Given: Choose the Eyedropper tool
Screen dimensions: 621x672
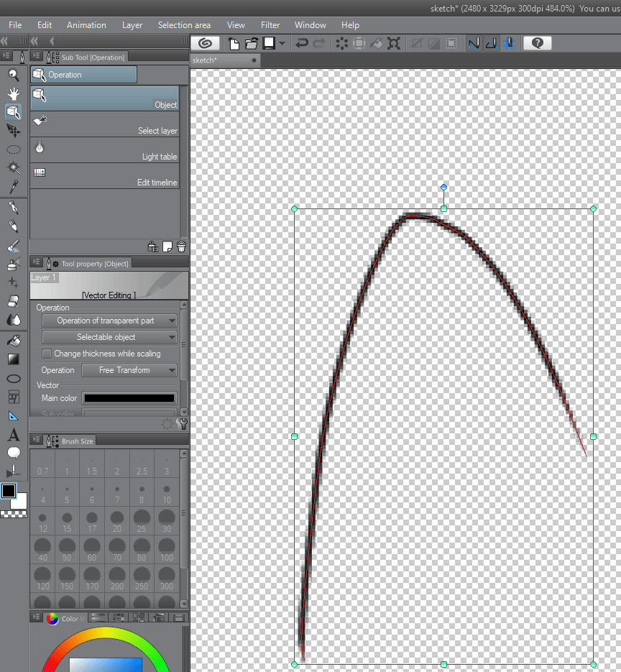Looking at the screenshot, I should coord(13,187).
